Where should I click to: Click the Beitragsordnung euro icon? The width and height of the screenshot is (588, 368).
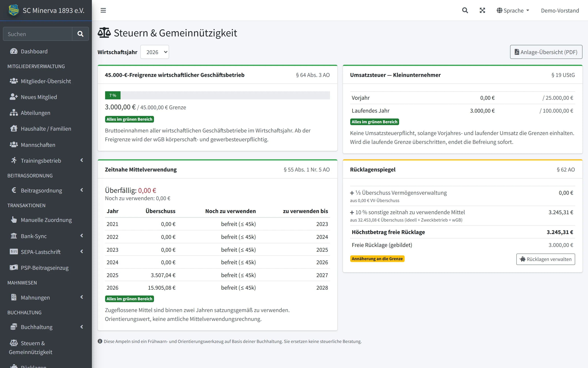tap(14, 190)
